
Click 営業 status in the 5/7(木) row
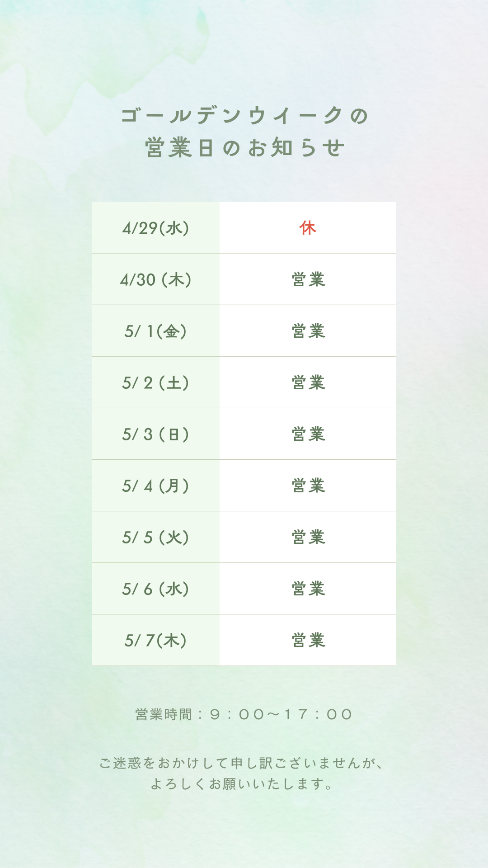[308, 640]
